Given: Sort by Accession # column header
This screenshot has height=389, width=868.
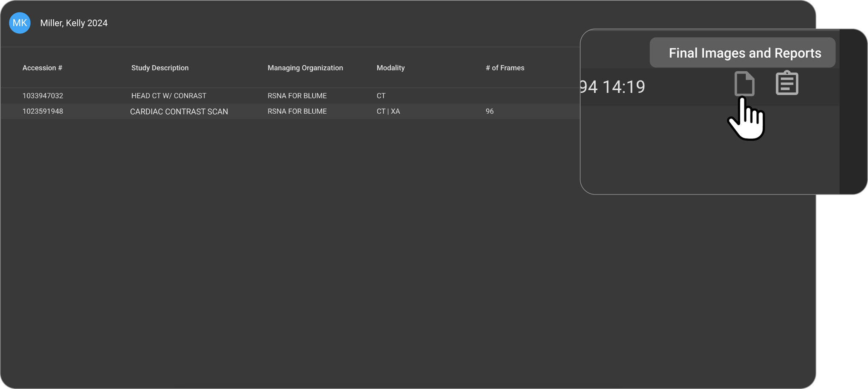Looking at the screenshot, I should pyautogui.click(x=42, y=68).
